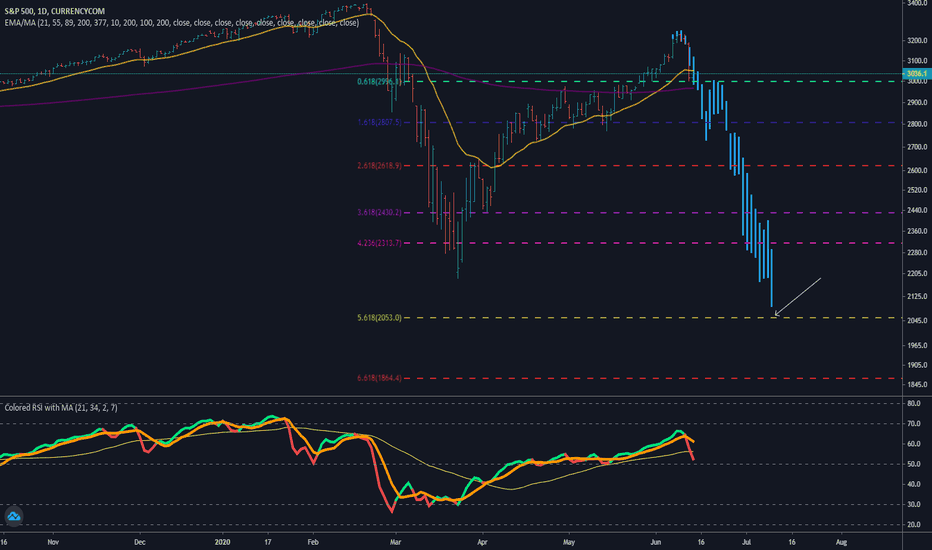
Task: Click the Aug date on time axis
Action: (x=841, y=542)
